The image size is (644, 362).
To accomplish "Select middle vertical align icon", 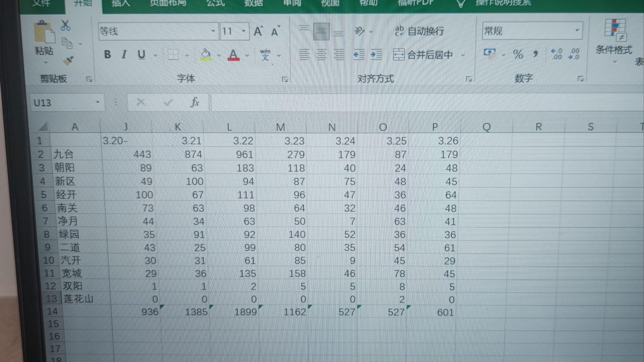I will pos(321,31).
